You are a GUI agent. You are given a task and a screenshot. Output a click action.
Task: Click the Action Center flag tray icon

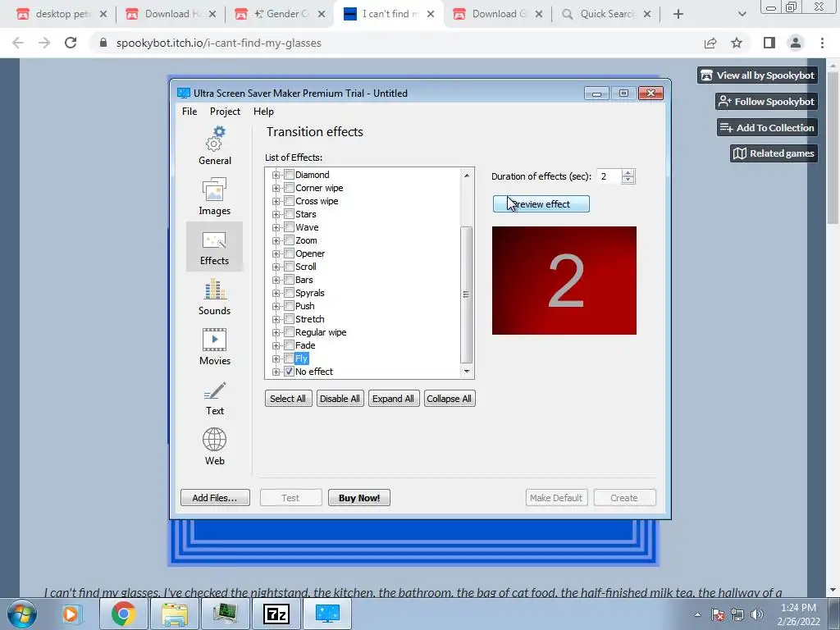click(x=718, y=614)
